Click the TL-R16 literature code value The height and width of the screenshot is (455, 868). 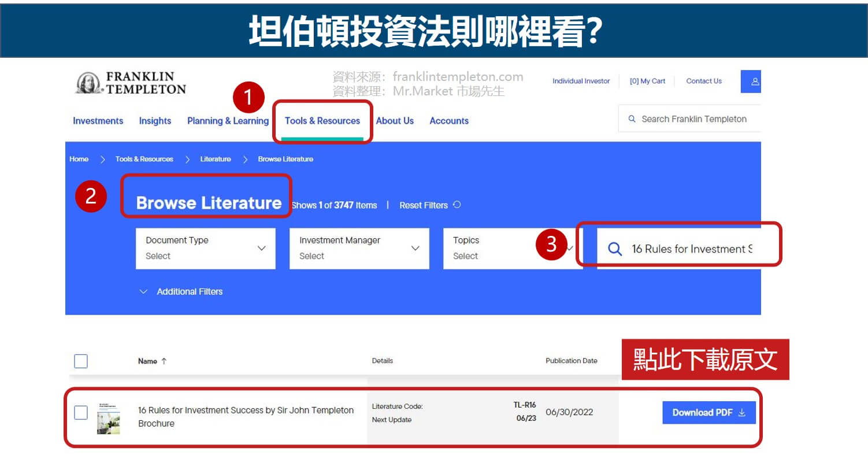525,405
